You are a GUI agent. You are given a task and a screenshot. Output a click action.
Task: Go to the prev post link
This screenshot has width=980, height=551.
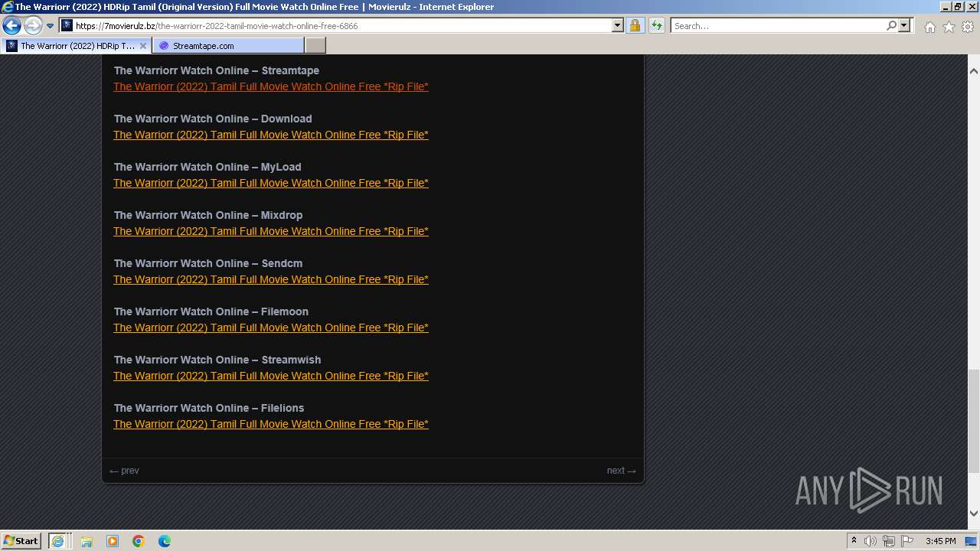coord(124,471)
